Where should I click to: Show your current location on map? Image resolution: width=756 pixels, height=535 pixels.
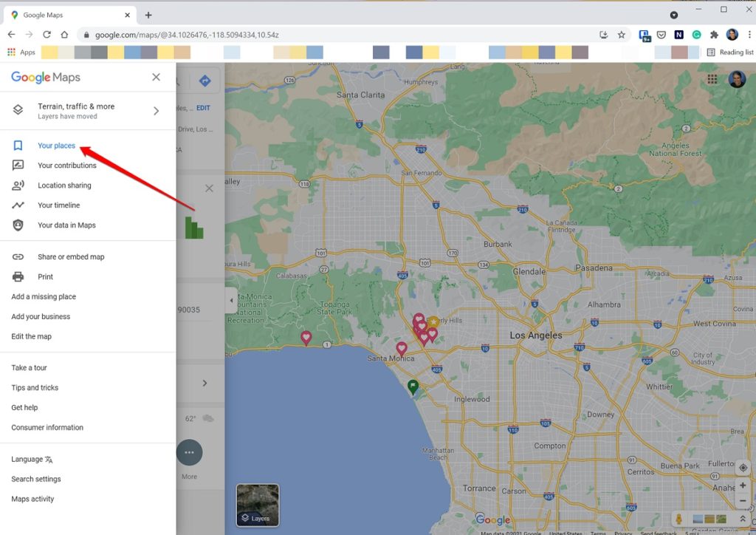point(743,468)
